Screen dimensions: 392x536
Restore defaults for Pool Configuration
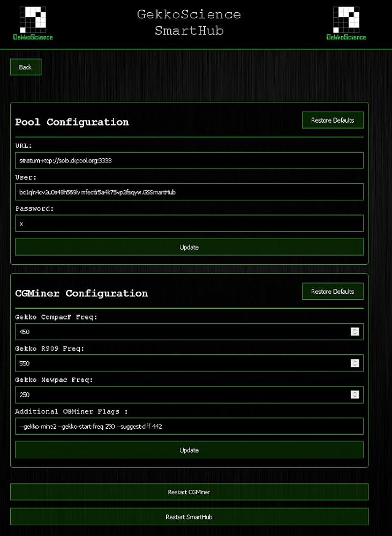(x=333, y=120)
